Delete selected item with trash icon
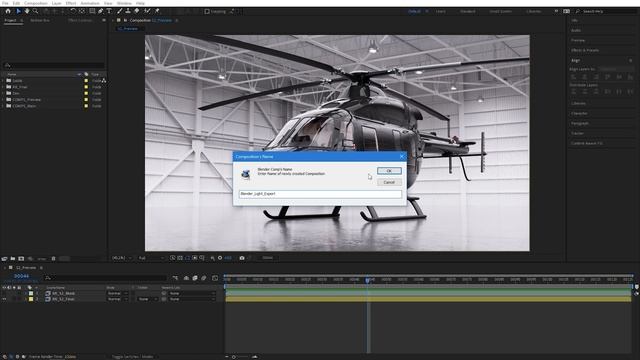Image resolution: width=640 pixels, height=360 pixels. [x=53, y=258]
